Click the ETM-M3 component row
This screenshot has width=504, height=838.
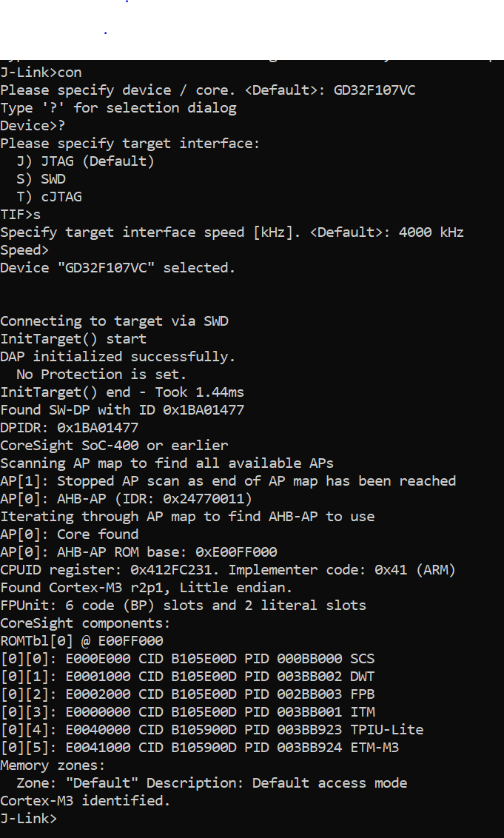tap(199, 747)
